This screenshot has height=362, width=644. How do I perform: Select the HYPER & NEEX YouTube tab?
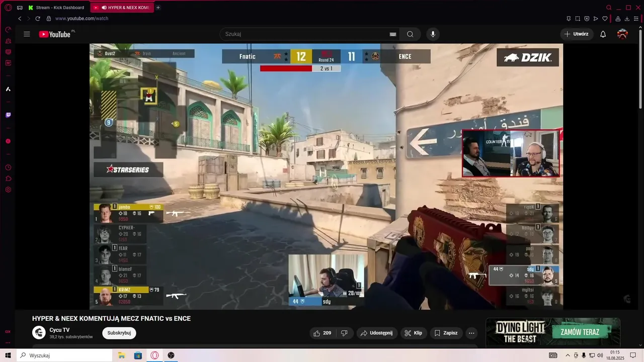122,8
